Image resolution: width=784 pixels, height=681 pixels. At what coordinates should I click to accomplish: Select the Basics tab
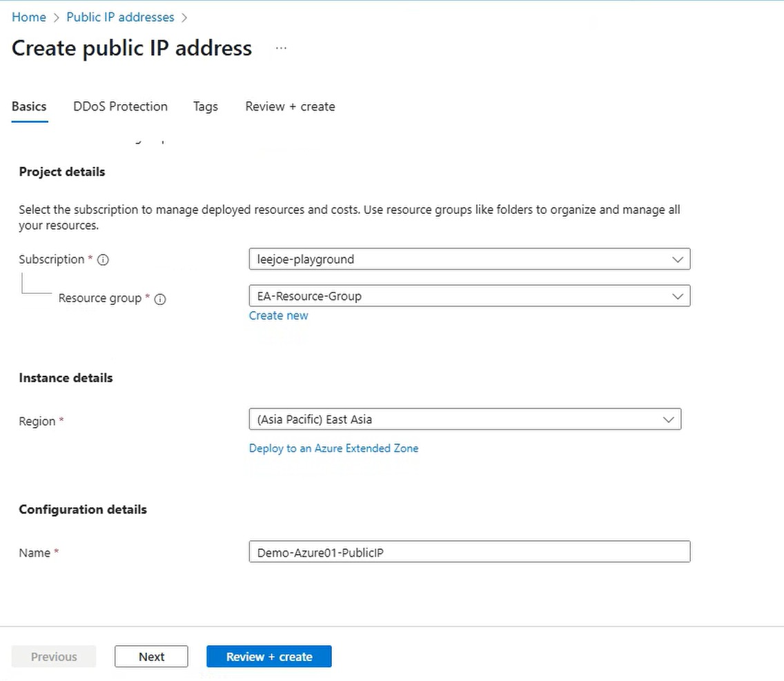(x=29, y=107)
